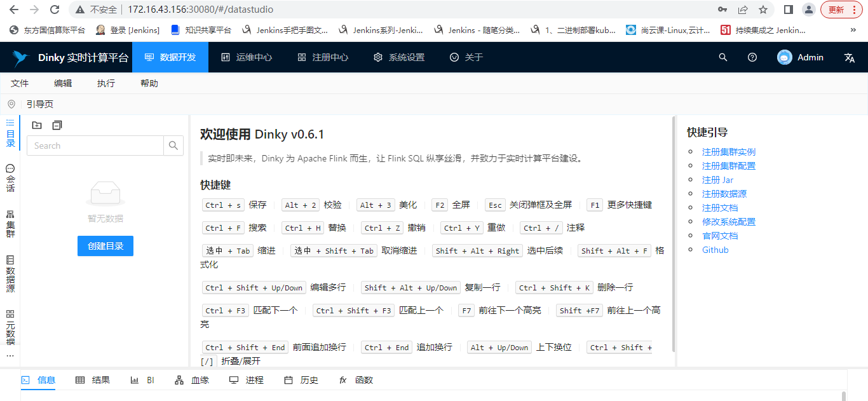Open the 会话 sidebar tab

pos(10,179)
